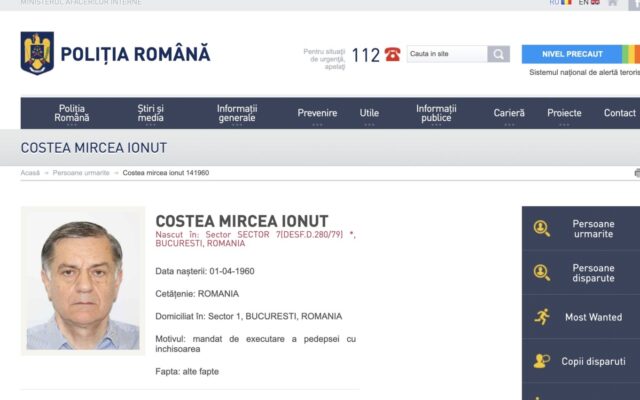
Task: Click the Persoane urmarite sidebar icon
Action: tap(541, 229)
